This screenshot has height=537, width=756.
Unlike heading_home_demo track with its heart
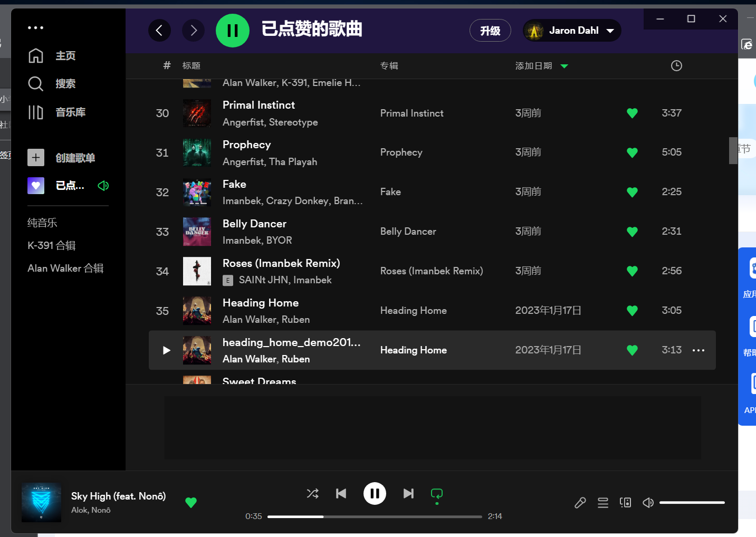coord(632,350)
